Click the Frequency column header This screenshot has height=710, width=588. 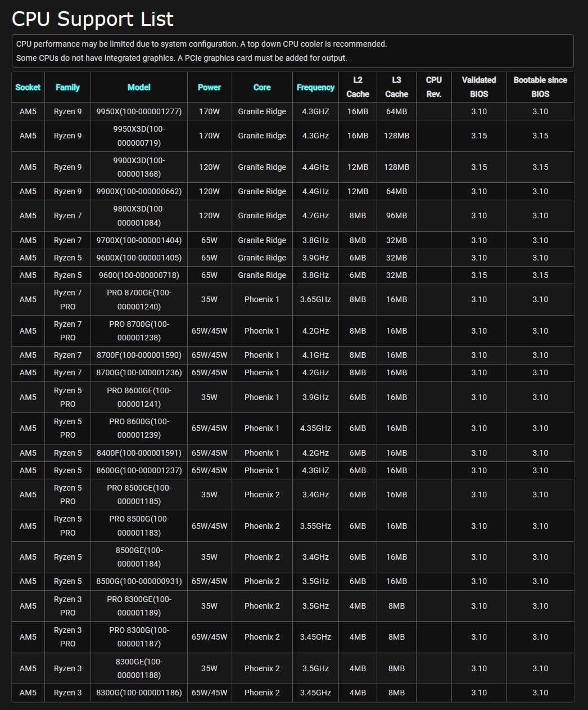click(x=315, y=87)
